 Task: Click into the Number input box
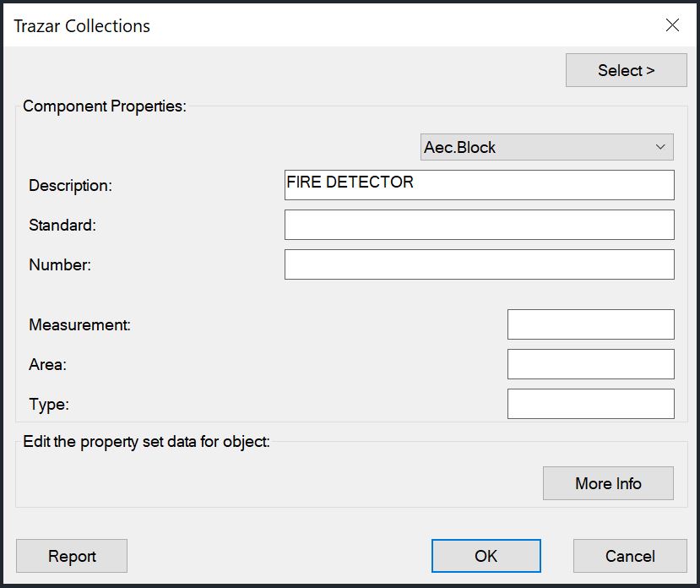click(x=479, y=264)
